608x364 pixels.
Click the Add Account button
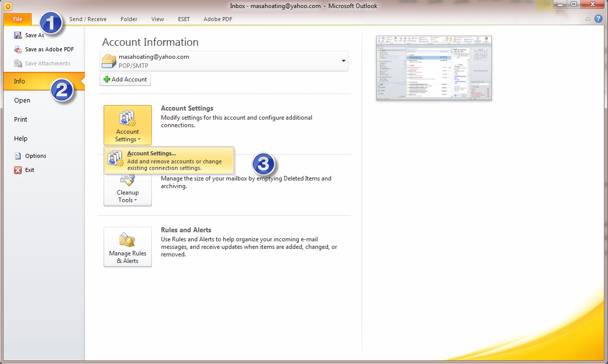(125, 79)
